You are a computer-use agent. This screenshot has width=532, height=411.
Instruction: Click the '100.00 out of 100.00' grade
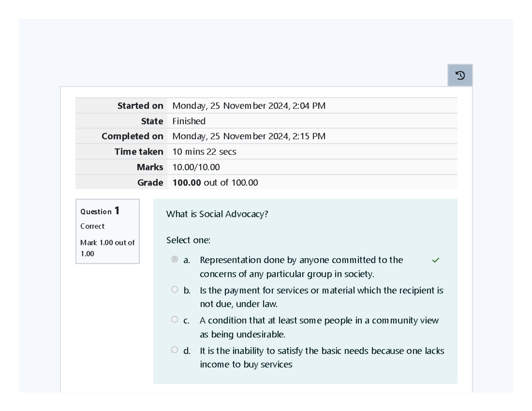[x=215, y=183]
